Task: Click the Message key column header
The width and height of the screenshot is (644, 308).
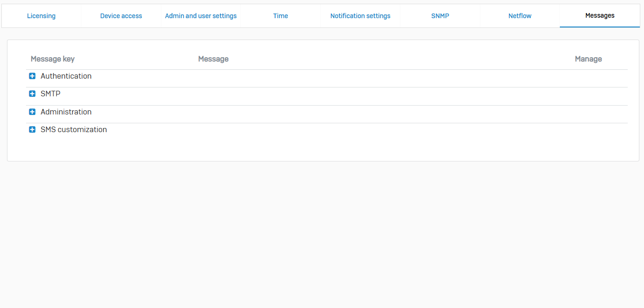Action: 53,59
